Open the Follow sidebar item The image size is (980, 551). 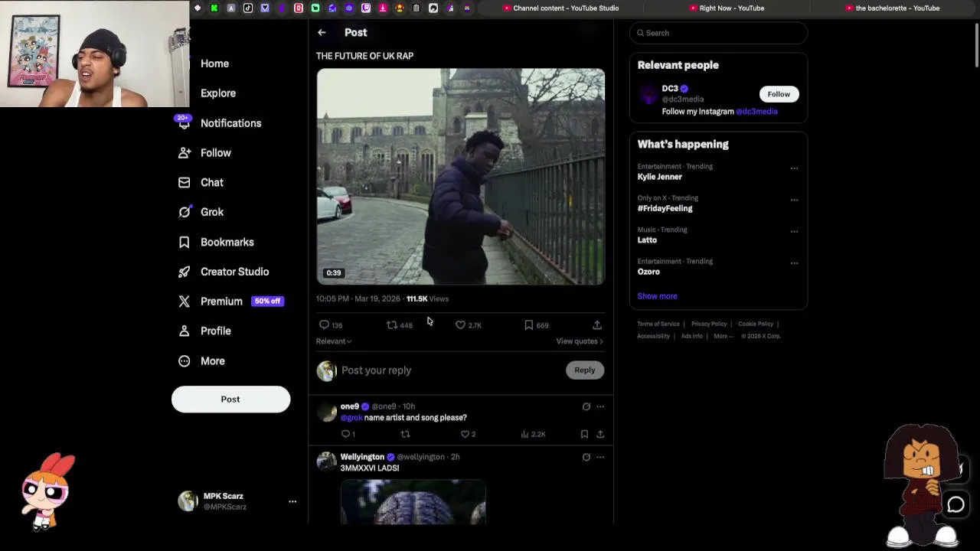[x=215, y=153]
